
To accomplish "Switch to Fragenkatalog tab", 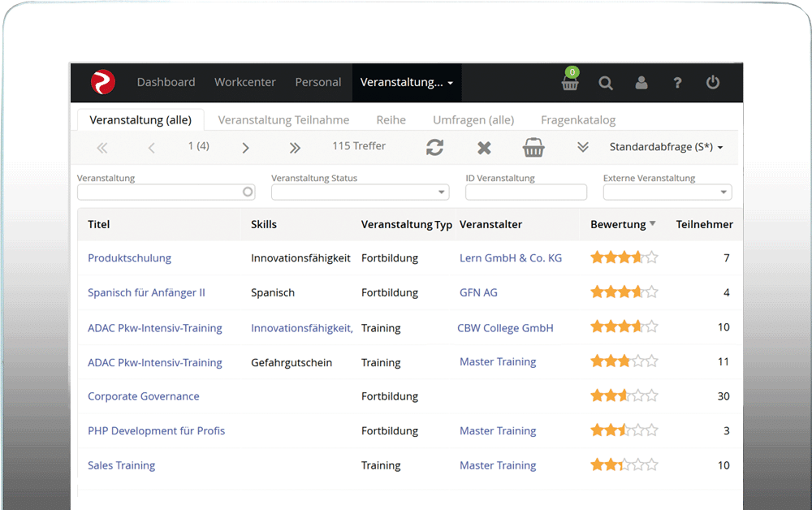I will (x=578, y=120).
